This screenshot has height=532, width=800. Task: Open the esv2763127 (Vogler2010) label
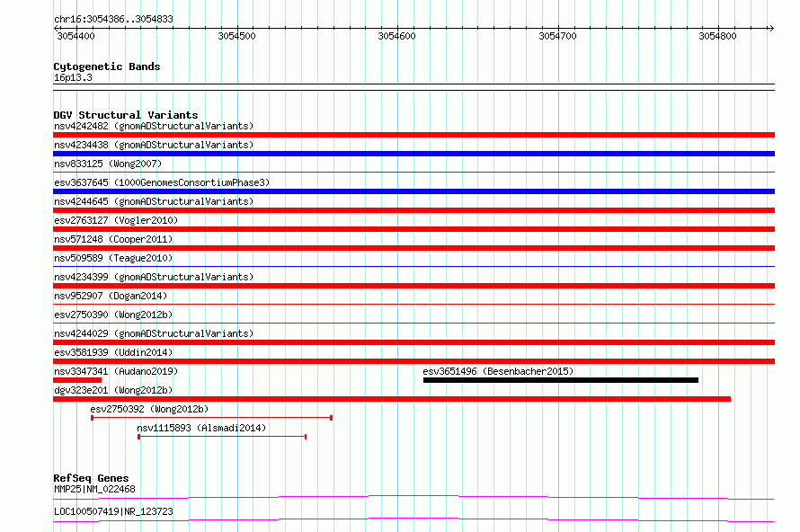(116, 220)
